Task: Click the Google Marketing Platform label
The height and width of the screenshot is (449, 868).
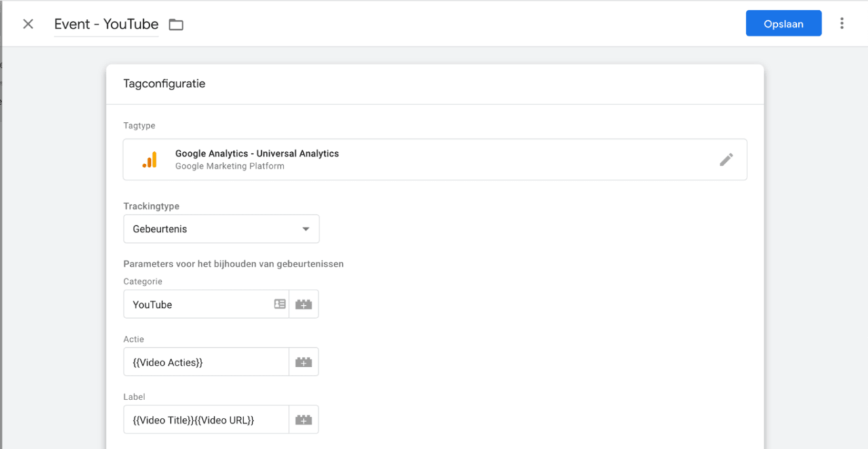Action: pos(229,165)
